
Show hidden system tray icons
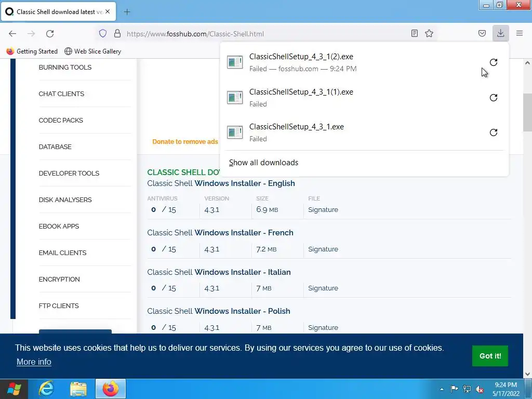442,389
